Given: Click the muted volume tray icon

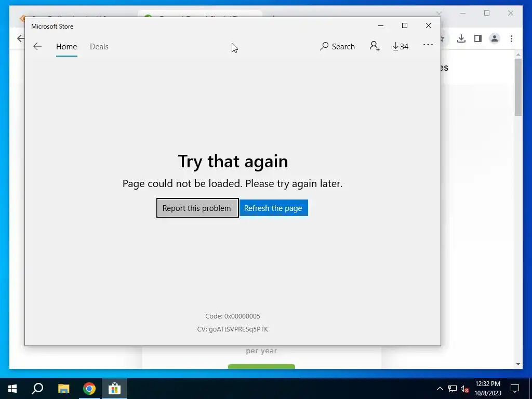Looking at the screenshot, I should (x=464, y=389).
